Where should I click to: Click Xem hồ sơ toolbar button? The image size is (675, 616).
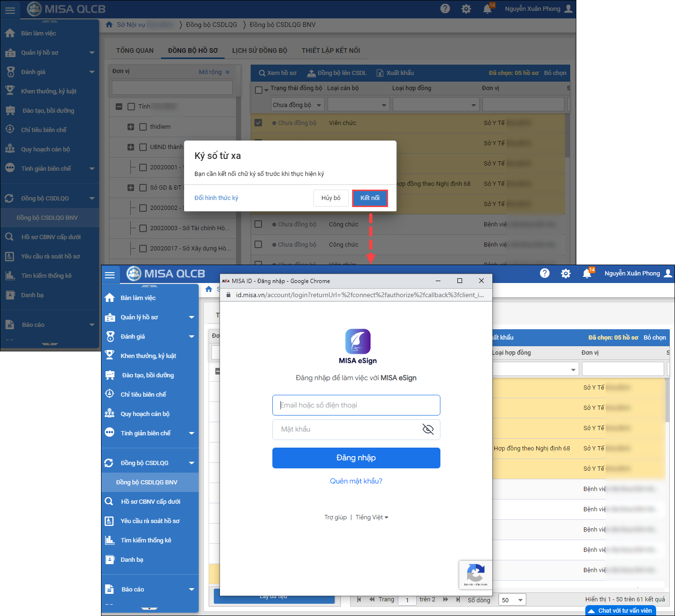point(278,73)
